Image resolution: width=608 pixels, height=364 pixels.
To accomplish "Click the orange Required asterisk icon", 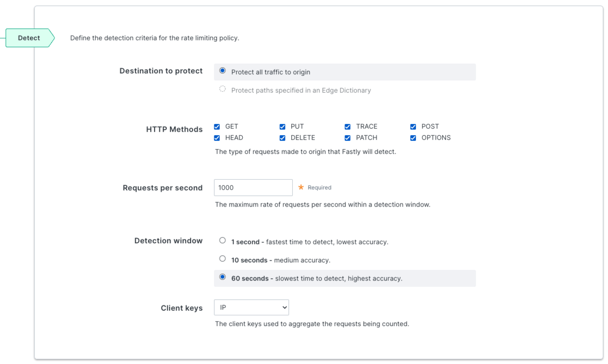I will pyautogui.click(x=301, y=187).
